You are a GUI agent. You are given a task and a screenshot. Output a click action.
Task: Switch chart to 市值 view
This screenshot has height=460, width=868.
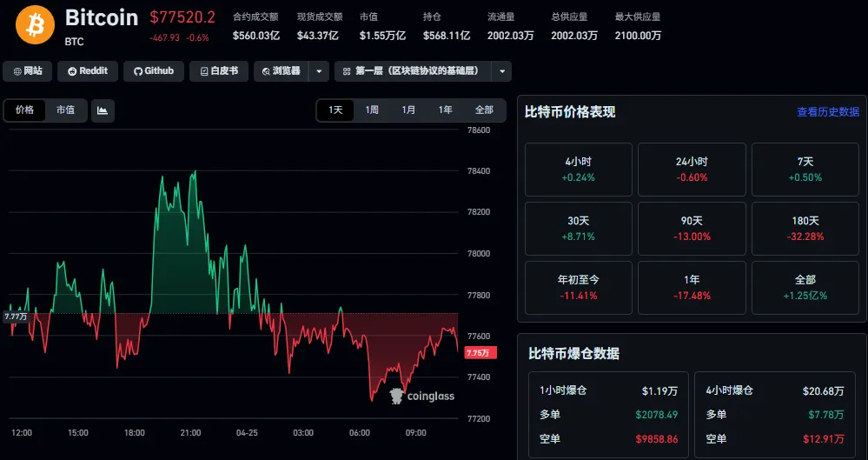tap(65, 110)
